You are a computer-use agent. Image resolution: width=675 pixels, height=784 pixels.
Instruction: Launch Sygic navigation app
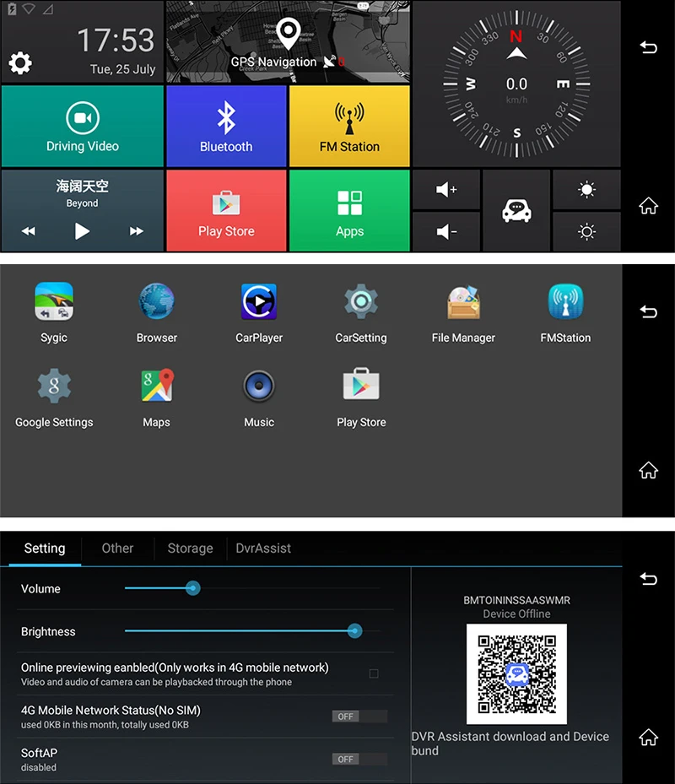coord(54,312)
